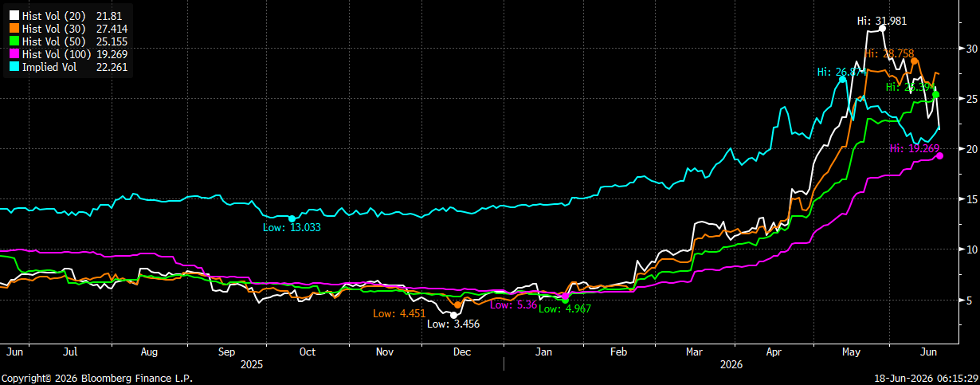980x385 pixels.
Task: Click the 2026 year label on the axis
Action: tap(730, 363)
